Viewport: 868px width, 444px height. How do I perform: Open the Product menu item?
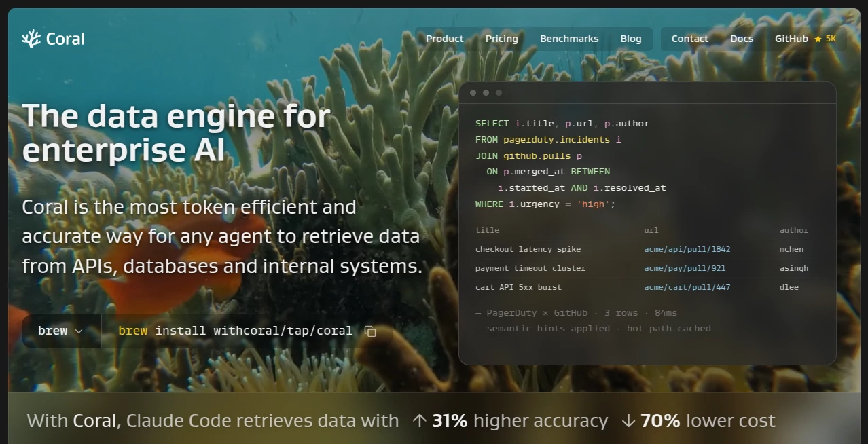point(445,39)
